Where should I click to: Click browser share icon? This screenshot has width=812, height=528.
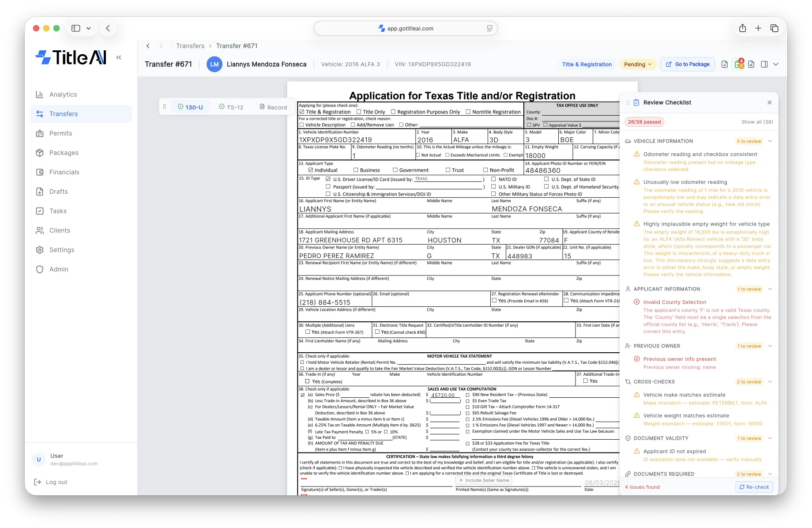743,28
